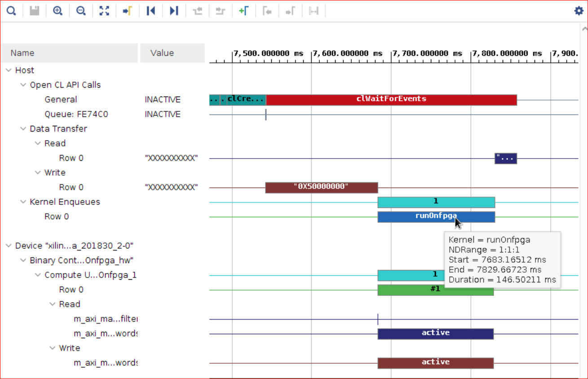Jump to start with go-to-beginning icon
Viewport: 588px width, 379px height.
(151, 11)
